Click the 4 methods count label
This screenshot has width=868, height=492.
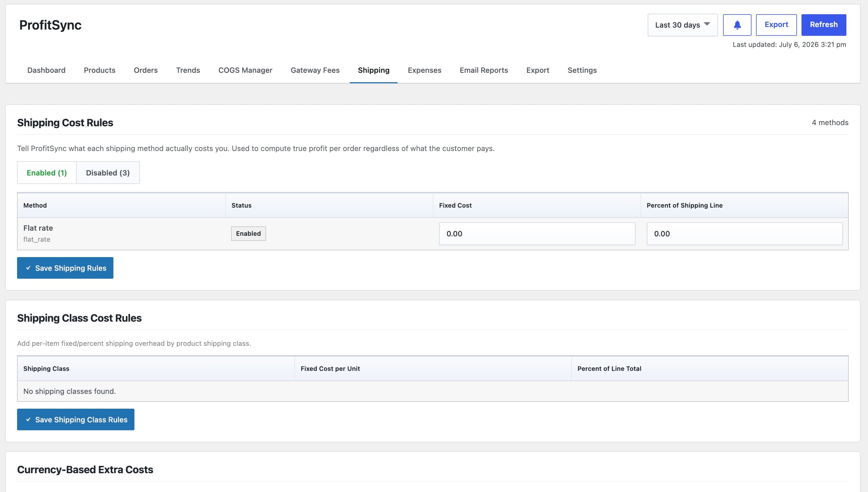(x=830, y=123)
